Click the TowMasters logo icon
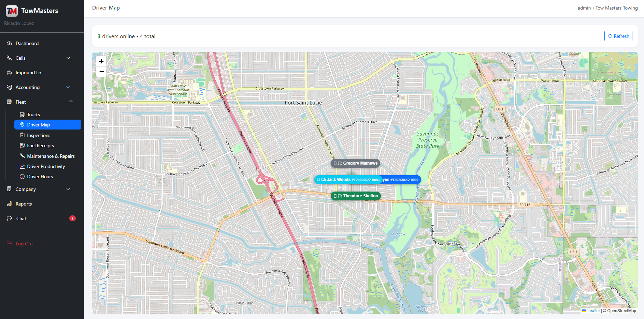644x319 pixels. 12,11
